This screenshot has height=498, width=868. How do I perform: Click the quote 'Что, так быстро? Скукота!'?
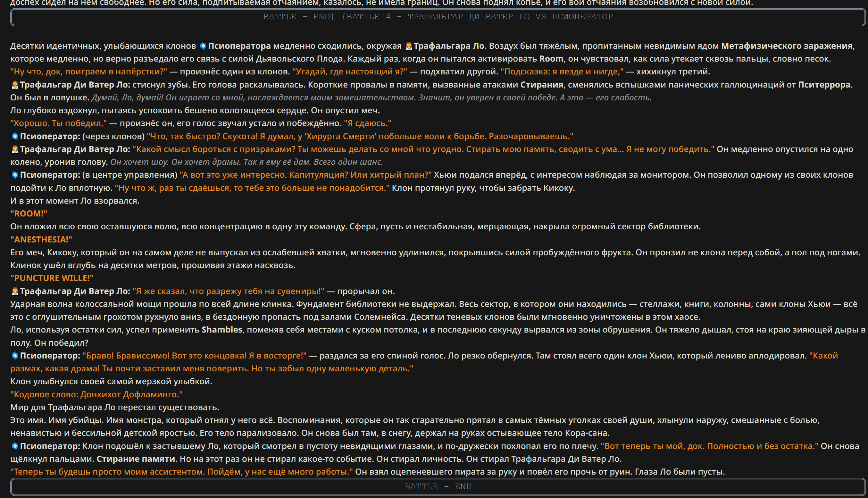(202, 136)
